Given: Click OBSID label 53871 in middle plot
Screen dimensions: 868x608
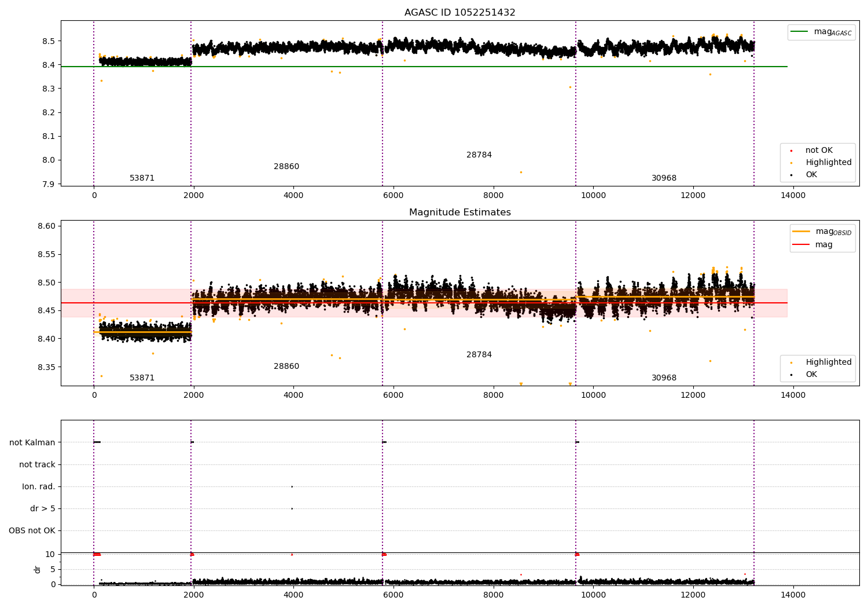Looking at the screenshot, I should click(142, 378).
